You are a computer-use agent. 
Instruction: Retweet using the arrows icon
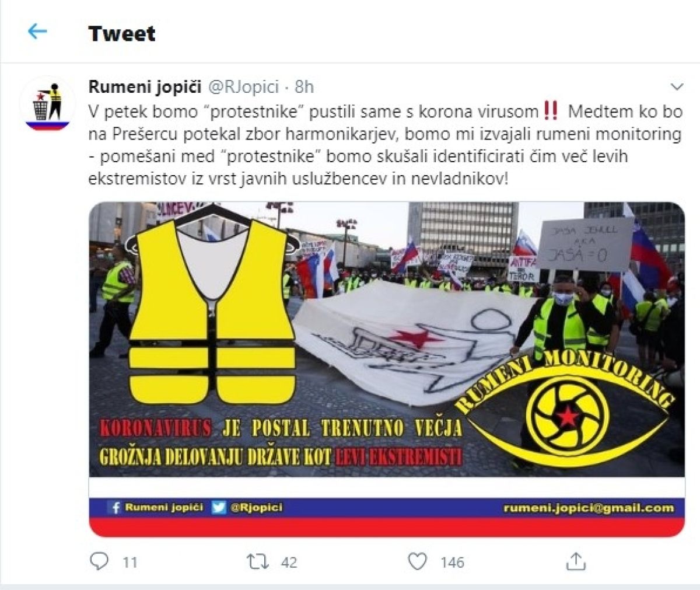(x=257, y=561)
